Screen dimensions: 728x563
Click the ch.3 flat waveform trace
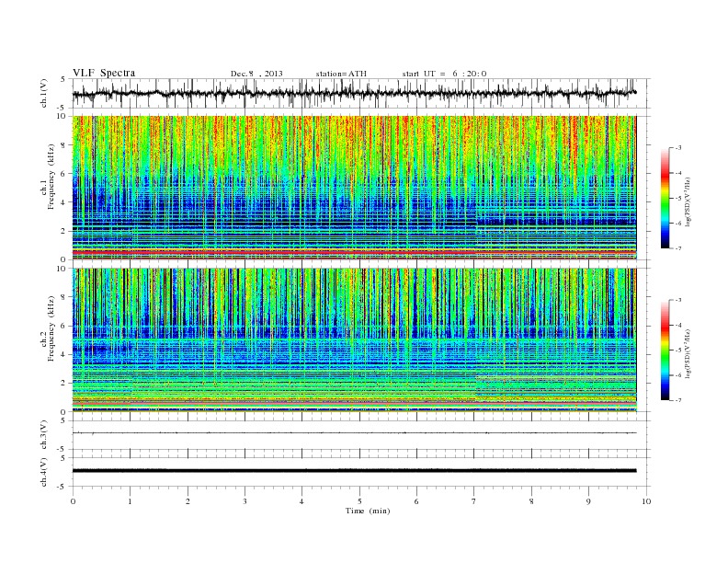[354, 433]
